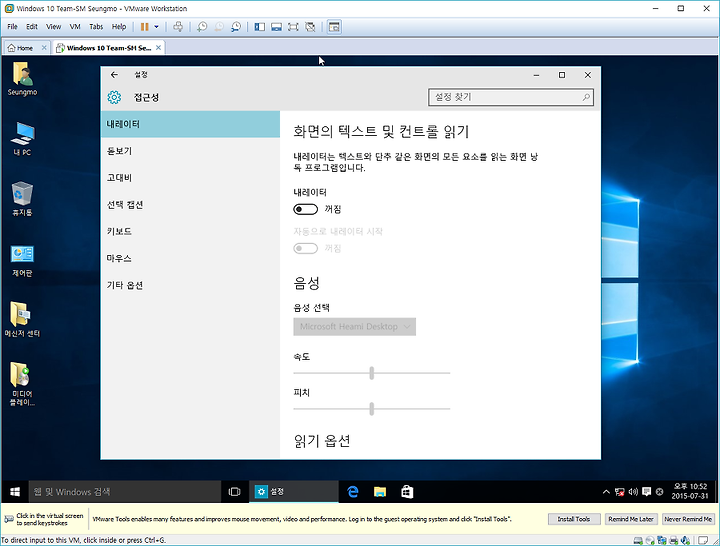Open the Microsoft Heami Desktop voice dropdown
The width and height of the screenshot is (720, 546).
point(354,326)
